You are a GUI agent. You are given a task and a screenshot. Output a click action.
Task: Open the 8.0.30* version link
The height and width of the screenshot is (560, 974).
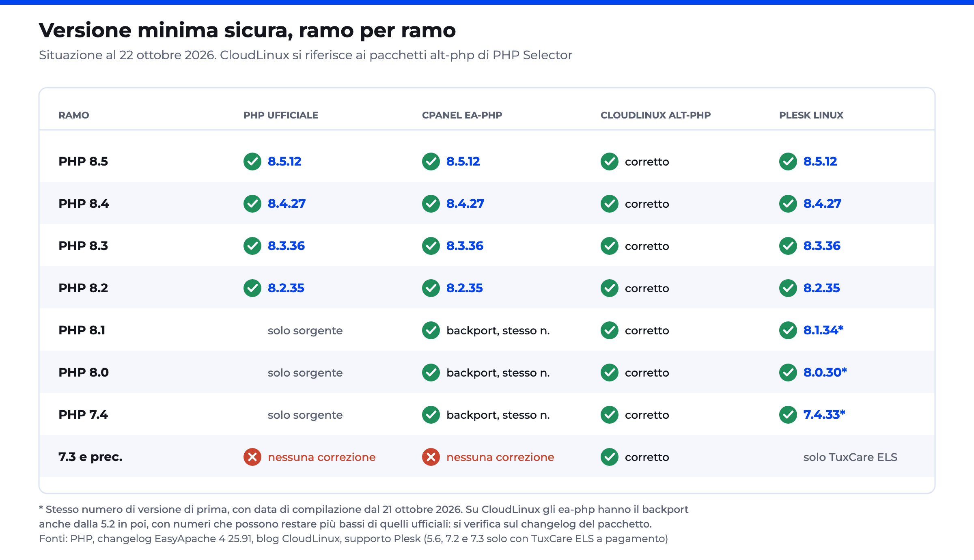[x=825, y=373]
